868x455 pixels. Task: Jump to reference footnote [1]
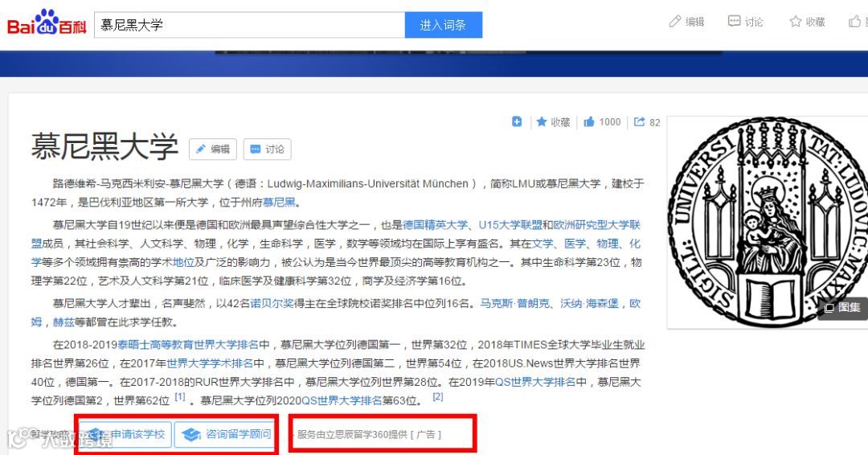click(x=180, y=397)
